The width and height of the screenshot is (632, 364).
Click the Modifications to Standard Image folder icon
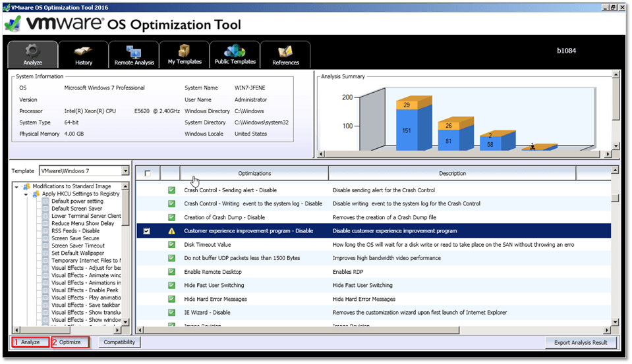click(26, 186)
